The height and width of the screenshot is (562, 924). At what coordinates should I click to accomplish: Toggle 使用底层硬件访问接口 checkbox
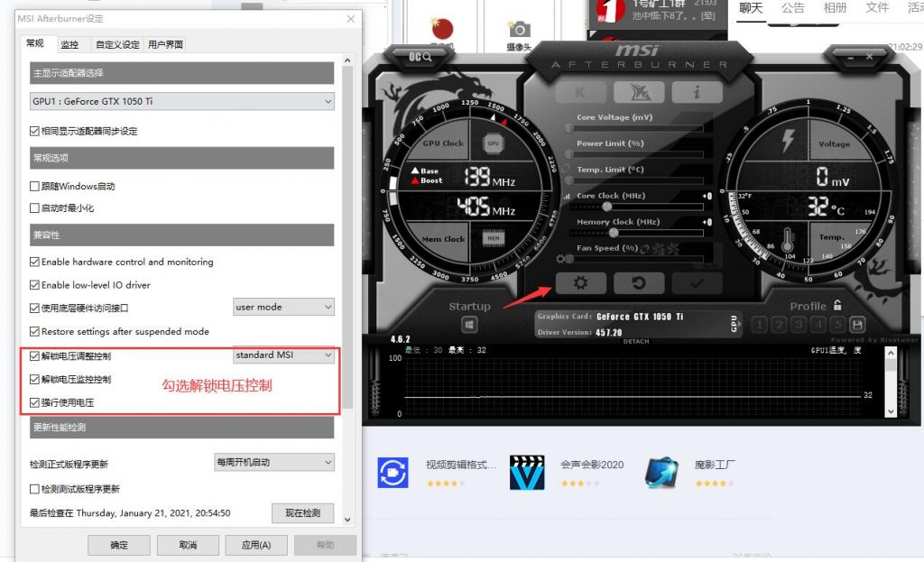click(x=35, y=309)
